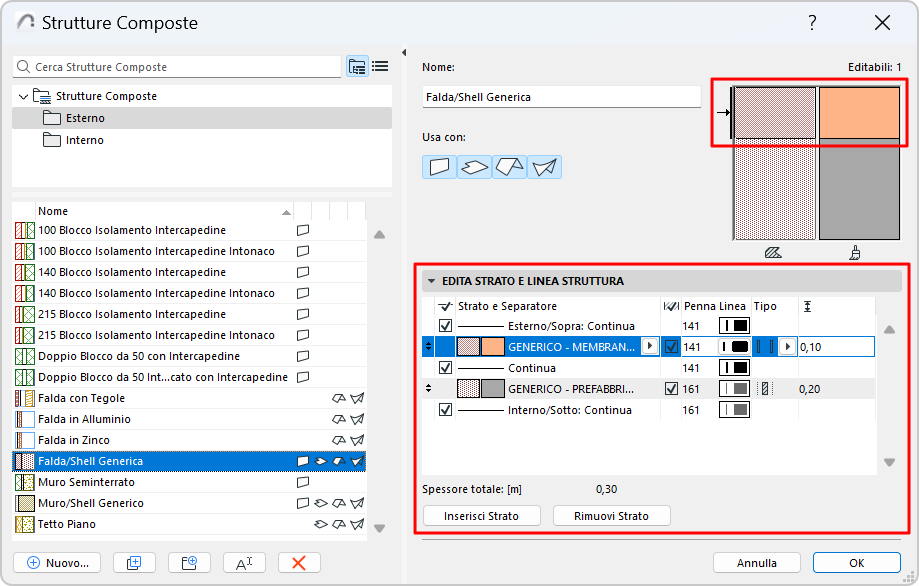The height and width of the screenshot is (586, 919).
Task: Click Nuovo... button
Action: point(57,563)
